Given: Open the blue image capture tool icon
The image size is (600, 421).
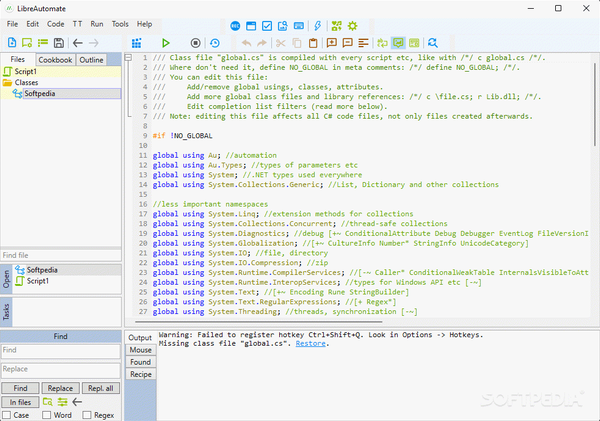Looking at the screenshot, I should [282, 26].
